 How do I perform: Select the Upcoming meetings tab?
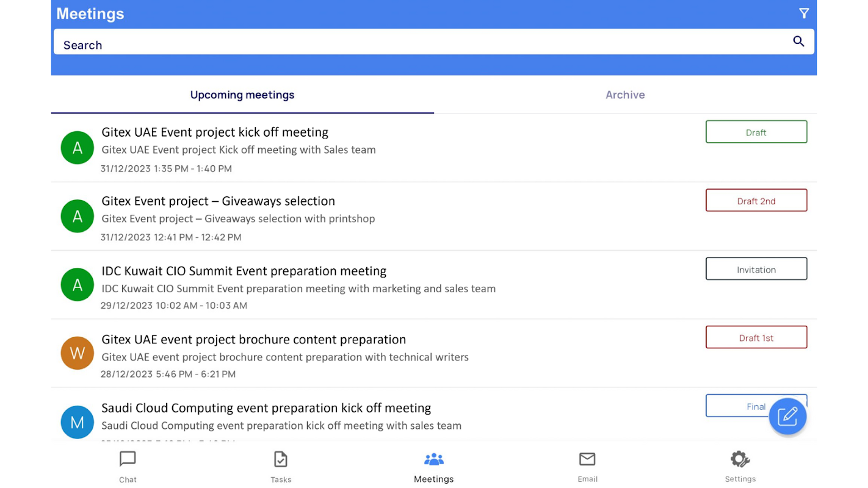(x=242, y=95)
